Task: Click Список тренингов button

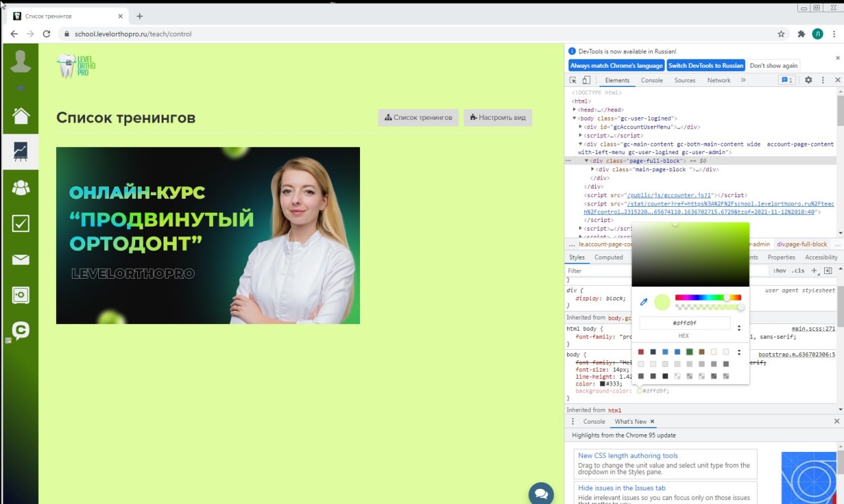Action: click(418, 117)
